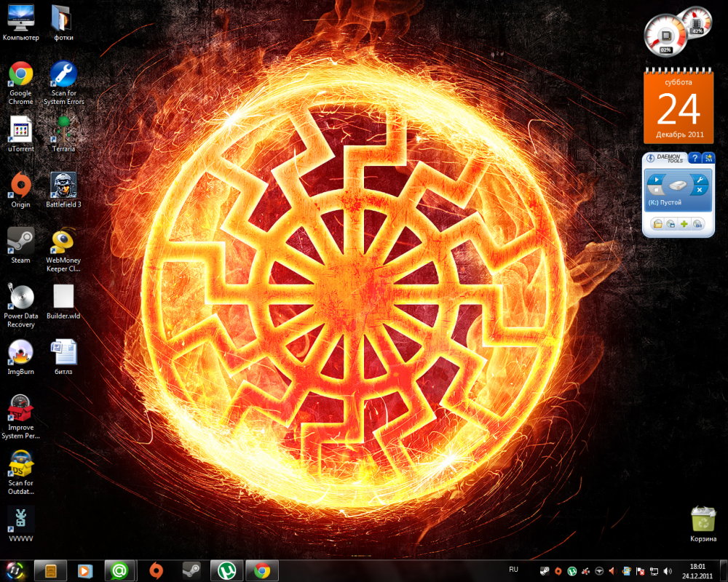This screenshot has height=582, width=728.
Task: Open Steam from the taskbar
Action: click(191, 571)
